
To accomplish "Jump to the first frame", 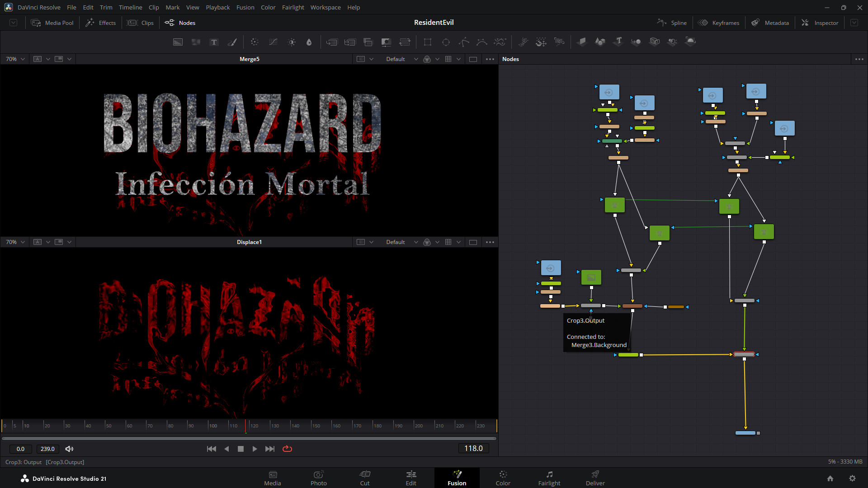I will (x=211, y=449).
